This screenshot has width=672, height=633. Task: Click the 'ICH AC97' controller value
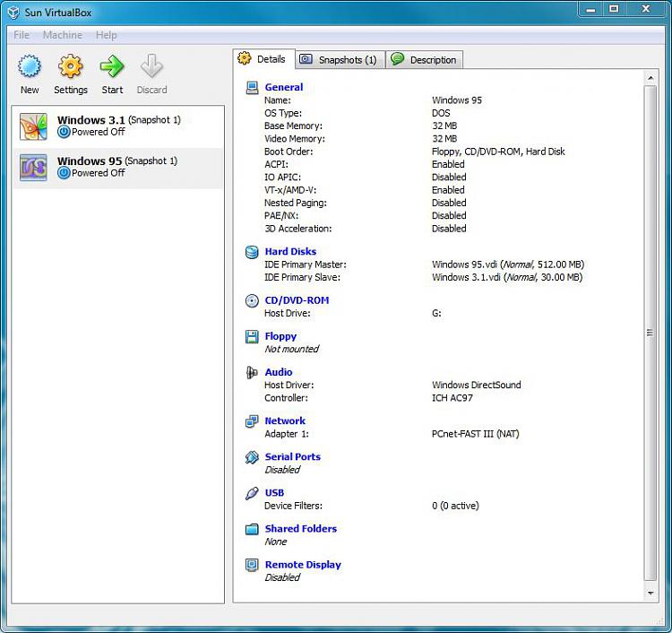(452, 397)
